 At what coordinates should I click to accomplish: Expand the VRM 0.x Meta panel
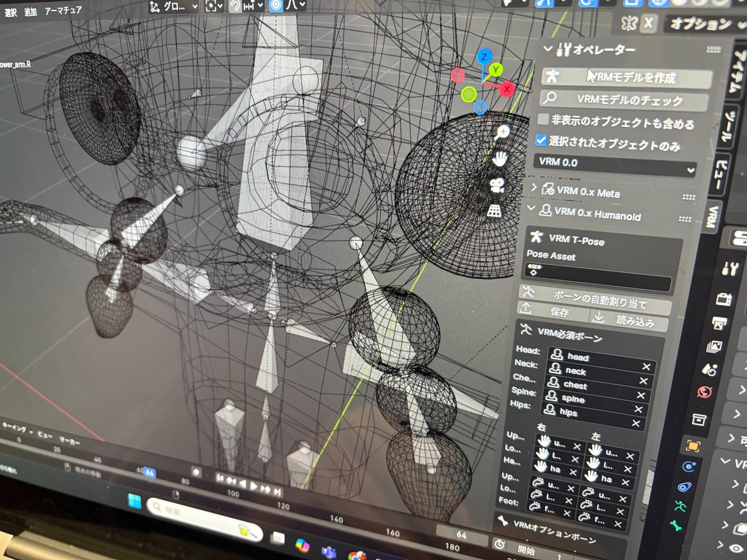(x=533, y=188)
